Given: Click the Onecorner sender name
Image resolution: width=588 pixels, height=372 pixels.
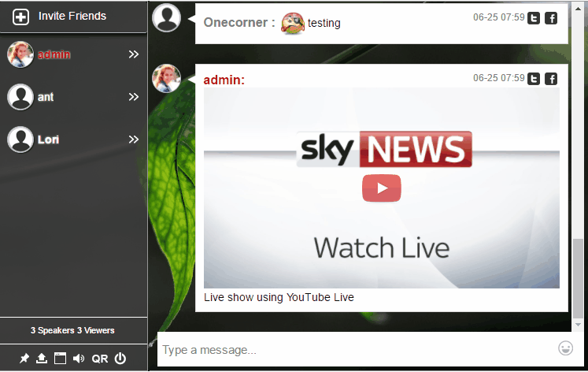Looking at the screenshot, I should 239,23.
